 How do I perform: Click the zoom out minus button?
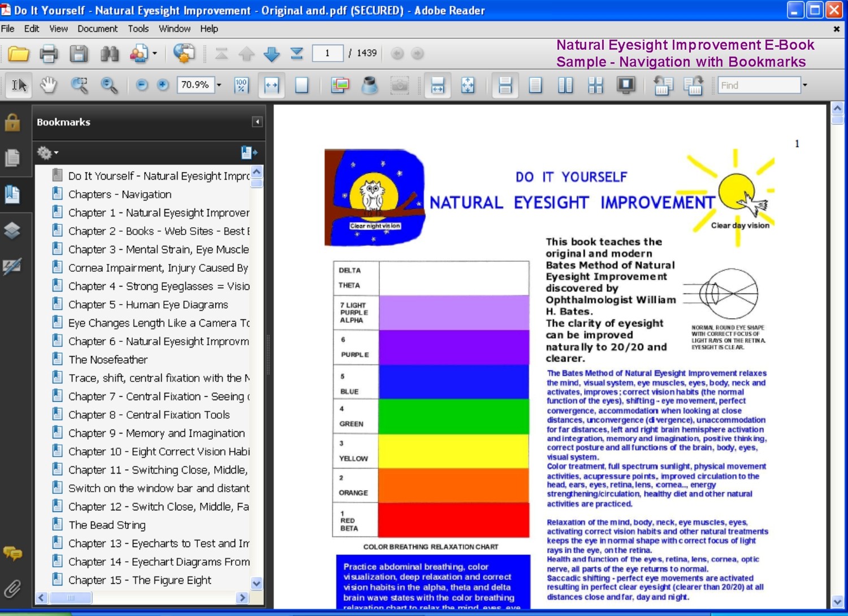tap(142, 85)
